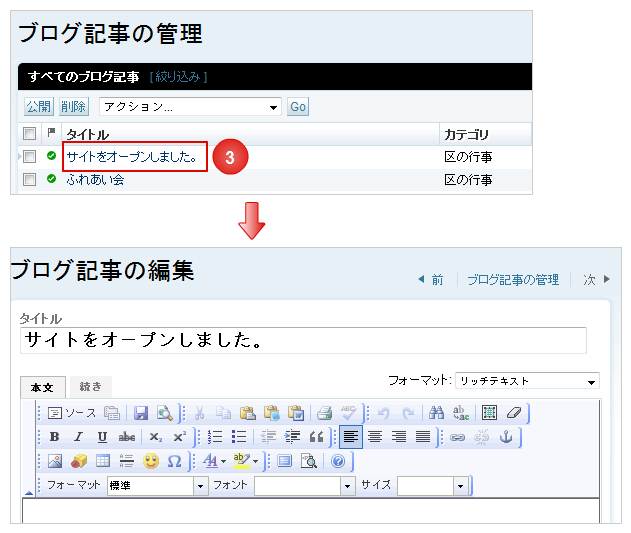The image size is (631, 533).
Task: Select Center alignment
Action: coord(375,437)
